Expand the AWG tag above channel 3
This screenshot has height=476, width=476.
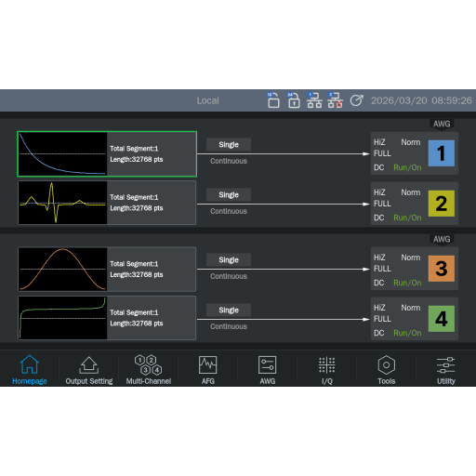coord(442,240)
